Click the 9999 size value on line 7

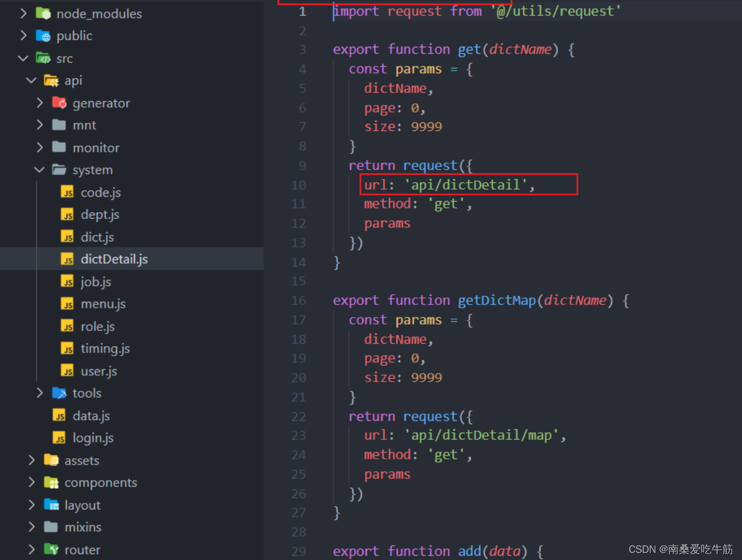coord(426,126)
